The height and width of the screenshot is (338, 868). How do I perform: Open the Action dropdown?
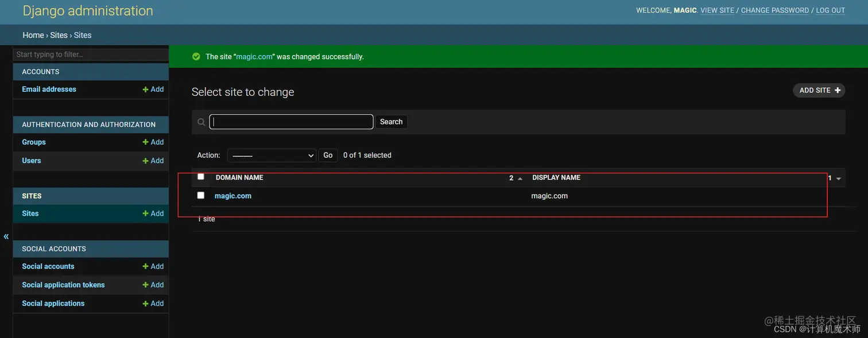click(x=272, y=156)
